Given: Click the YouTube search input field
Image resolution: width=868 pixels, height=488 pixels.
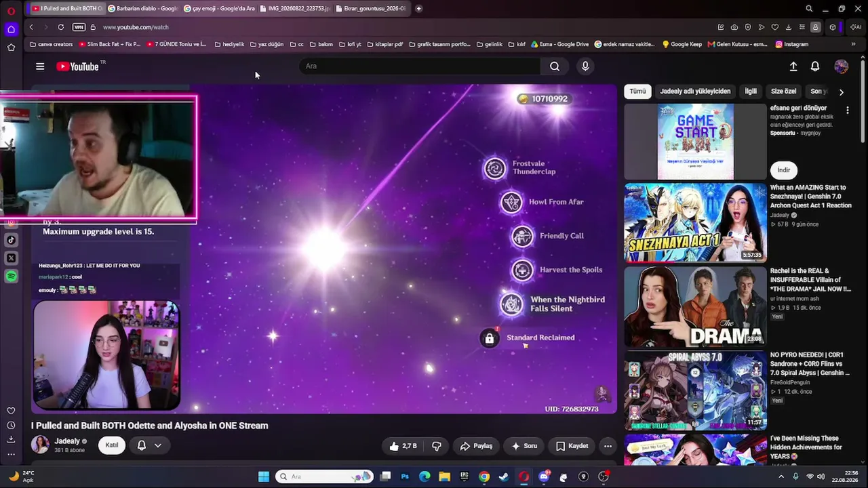Looking at the screenshot, I should [x=420, y=66].
